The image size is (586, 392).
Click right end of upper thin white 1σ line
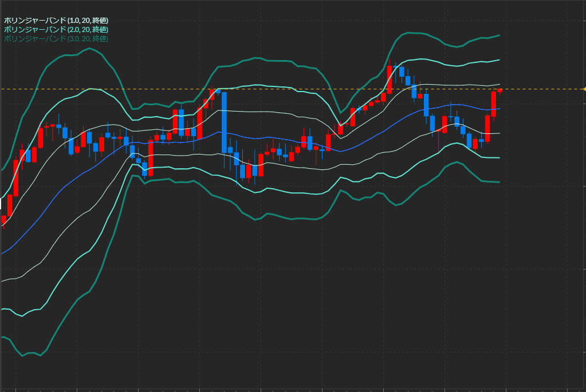point(498,85)
